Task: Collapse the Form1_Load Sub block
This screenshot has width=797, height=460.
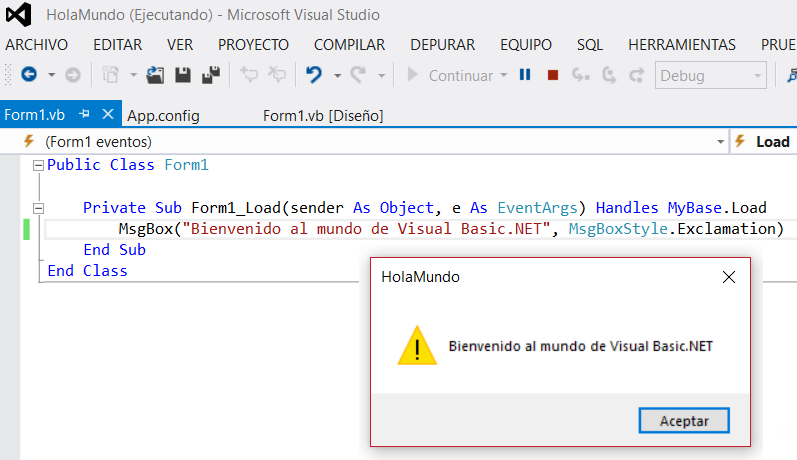Action: point(38,208)
